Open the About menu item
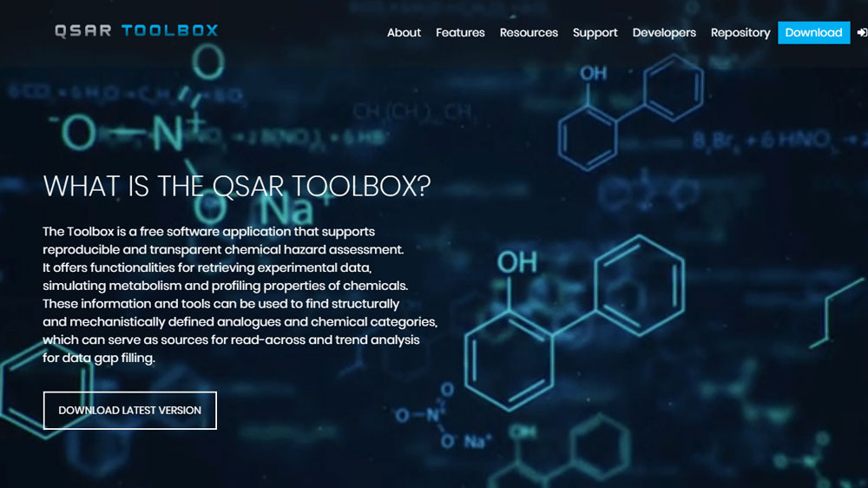The width and height of the screenshot is (868, 488). [404, 33]
